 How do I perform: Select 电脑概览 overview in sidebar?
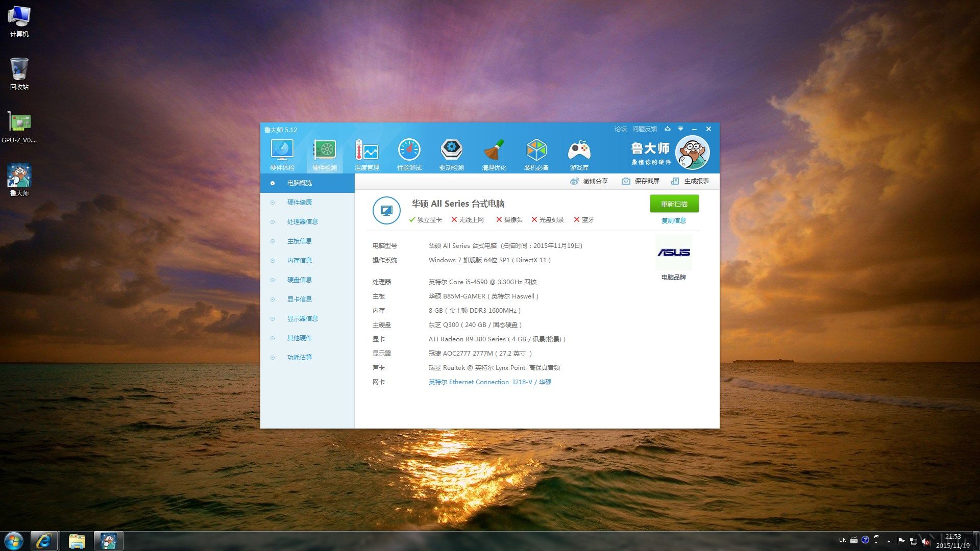tap(307, 183)
